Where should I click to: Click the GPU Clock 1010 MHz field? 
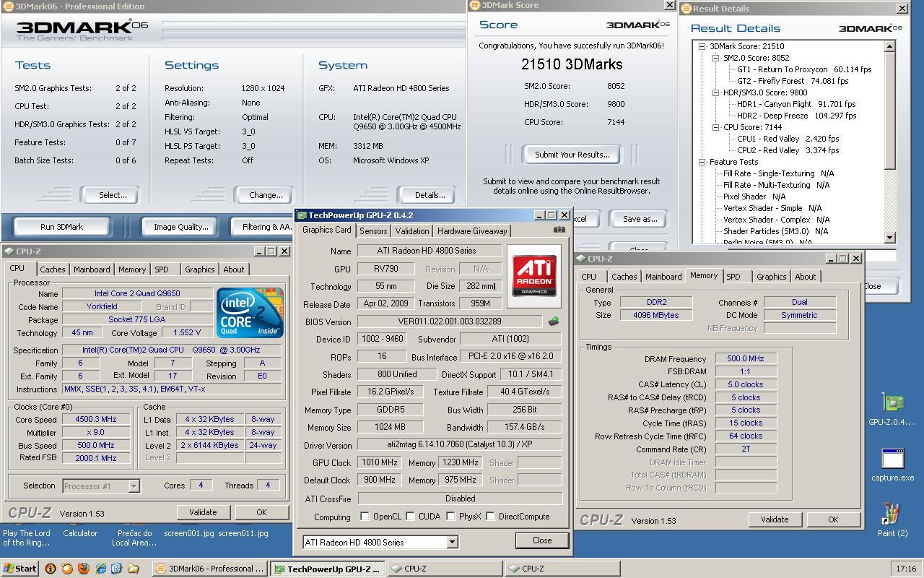[380, 462]
